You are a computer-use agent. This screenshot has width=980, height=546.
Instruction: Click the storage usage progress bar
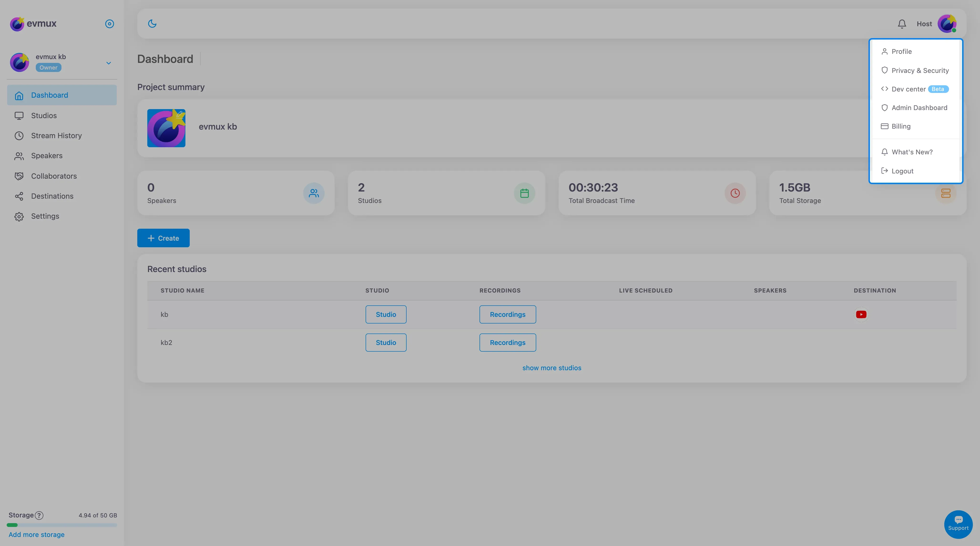click(62, 525)
